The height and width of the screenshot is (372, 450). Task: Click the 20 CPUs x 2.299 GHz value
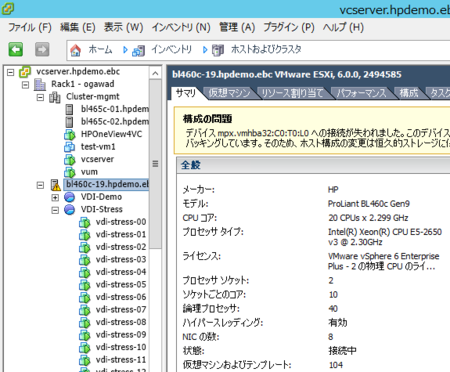point(368,218)
